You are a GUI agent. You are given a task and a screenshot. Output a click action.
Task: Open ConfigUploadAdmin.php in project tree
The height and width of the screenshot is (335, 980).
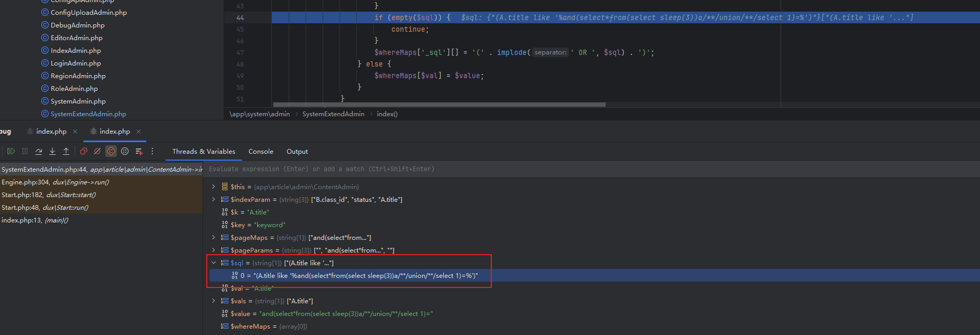pos(88,12)
